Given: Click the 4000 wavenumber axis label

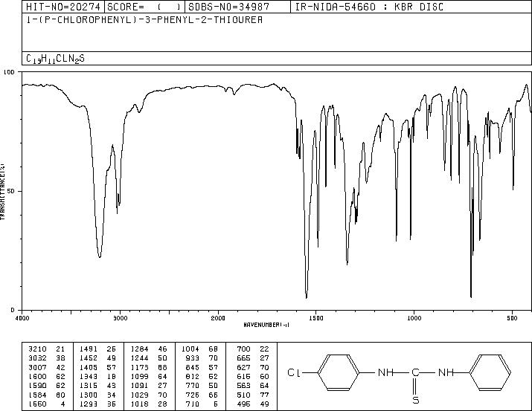Looking at the screenshot, I should click(22, 318).
